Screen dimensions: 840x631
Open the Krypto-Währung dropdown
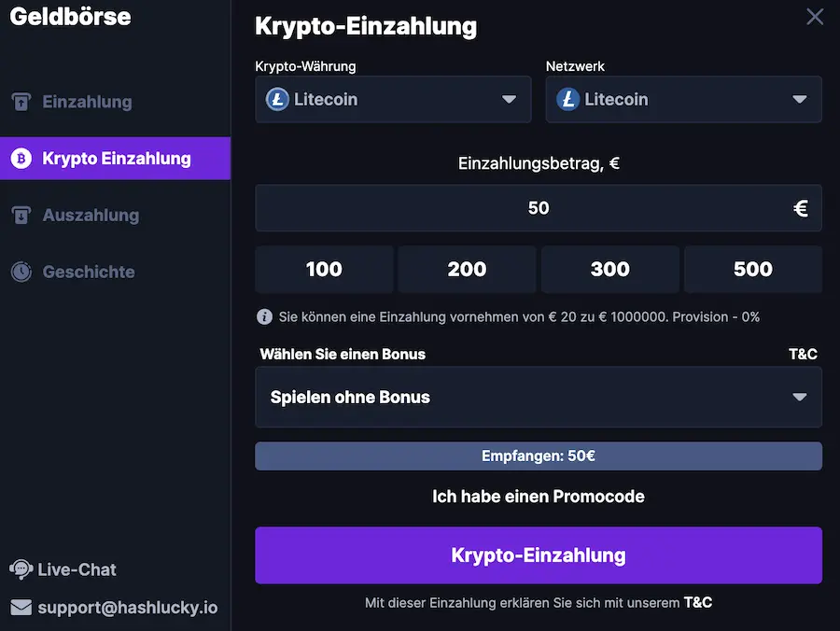(393, 100)
